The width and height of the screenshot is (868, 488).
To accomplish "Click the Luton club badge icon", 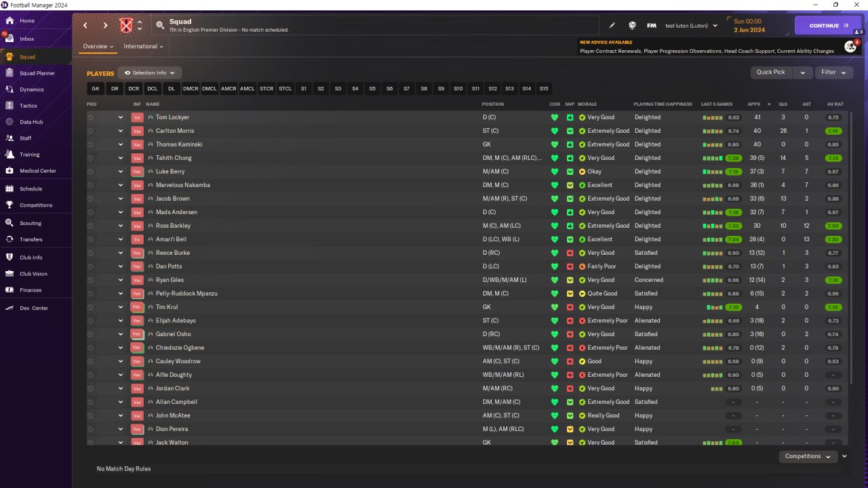I will tap(126, 26).
